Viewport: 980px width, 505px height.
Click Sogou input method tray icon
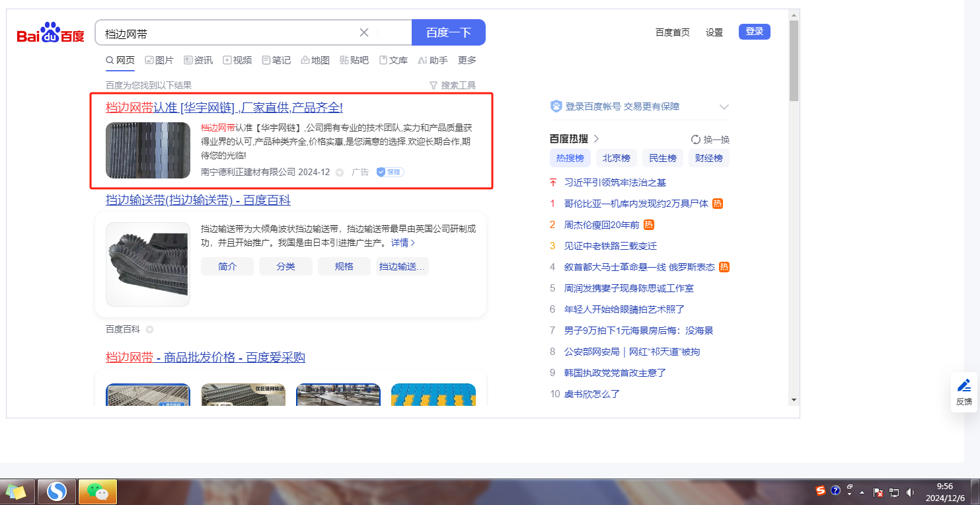pos(821,490)
